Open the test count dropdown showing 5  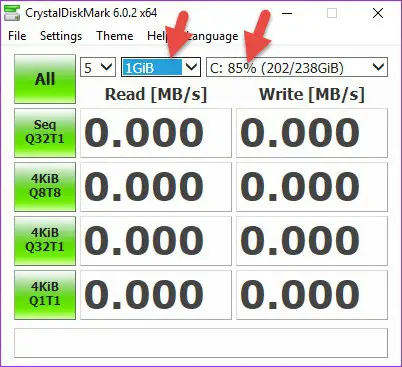98,68
